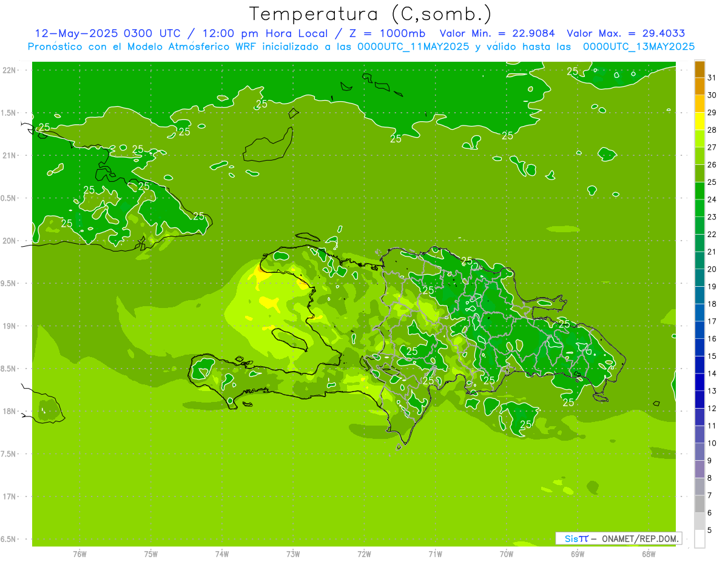Select the "Valor Max. = 29.4033" value
Viewport: 728px width, 562px height.
pyautogui.click(x=625, y=33)
